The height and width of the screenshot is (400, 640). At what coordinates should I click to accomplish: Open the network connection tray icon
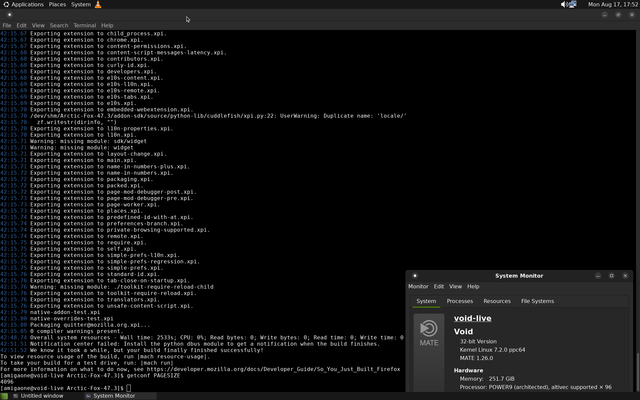coord(572,4)
